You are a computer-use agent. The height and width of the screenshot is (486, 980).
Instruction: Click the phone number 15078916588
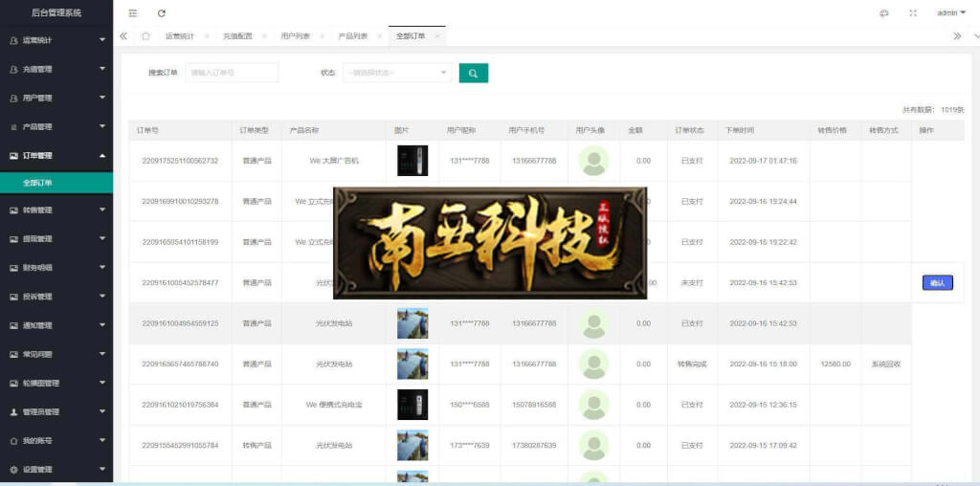click(534, 405)
